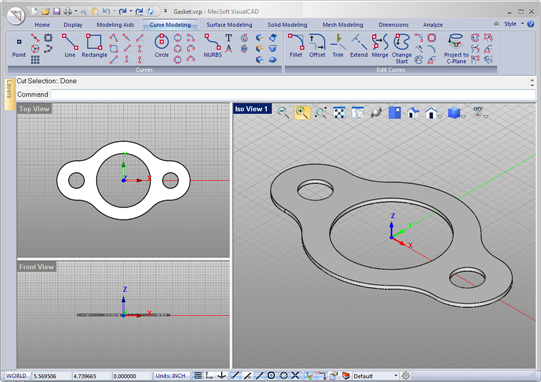Pick the NURBS curve tool
The image size is (541, 382).
[x=213, y=46]
